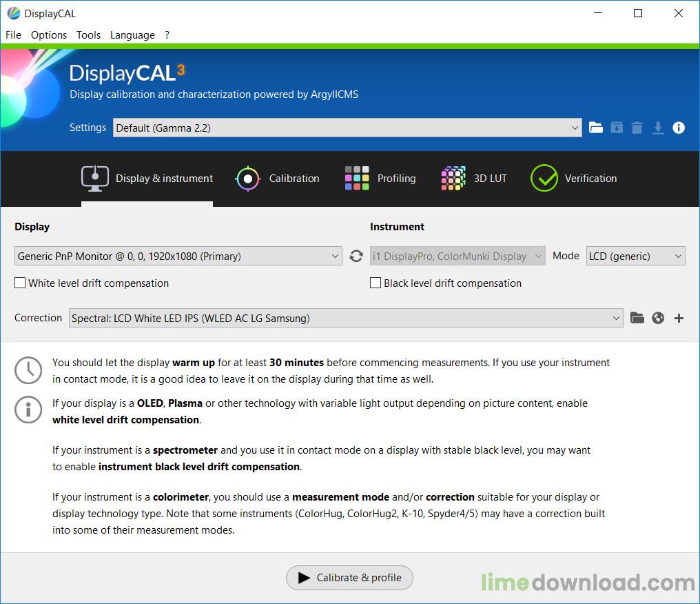The image size is (700, 604).
Task: Click plus icon to create new correction
Action: (x=679, y=318)
